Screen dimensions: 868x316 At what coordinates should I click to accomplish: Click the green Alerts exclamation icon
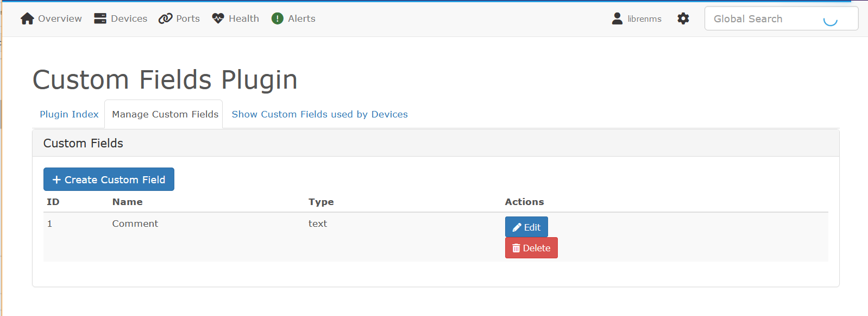(278, 18)
